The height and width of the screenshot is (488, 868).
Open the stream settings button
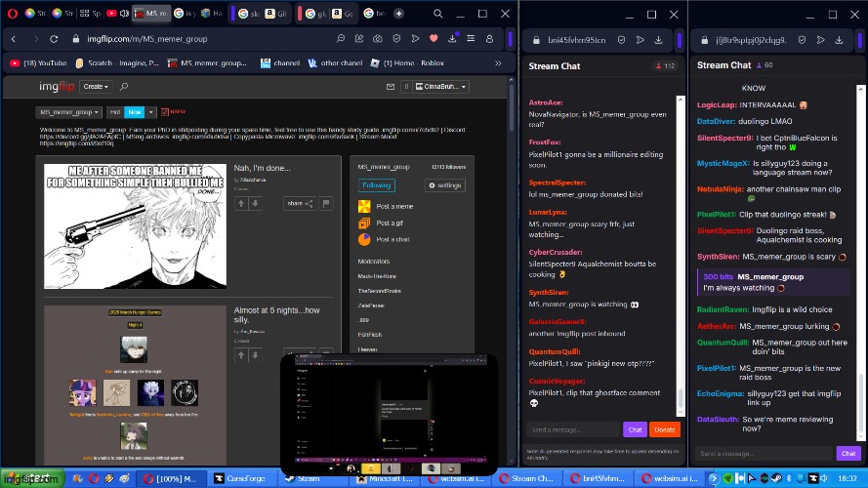445,185
